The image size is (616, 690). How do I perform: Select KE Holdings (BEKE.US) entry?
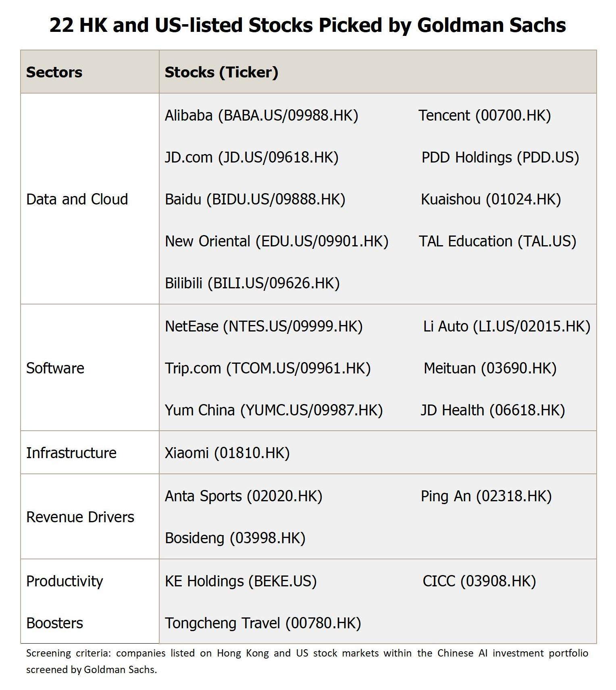241,582
